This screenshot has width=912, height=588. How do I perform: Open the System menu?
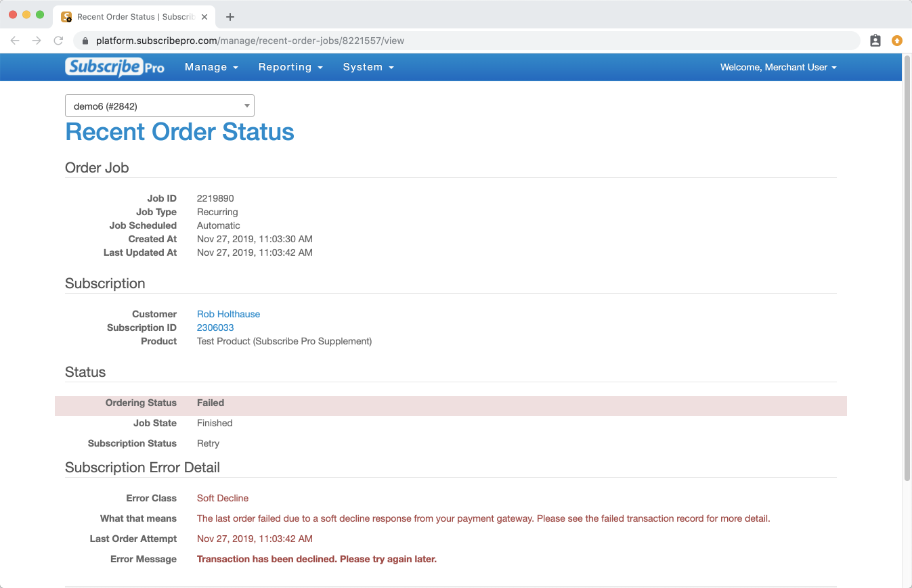tap(368, 67)
